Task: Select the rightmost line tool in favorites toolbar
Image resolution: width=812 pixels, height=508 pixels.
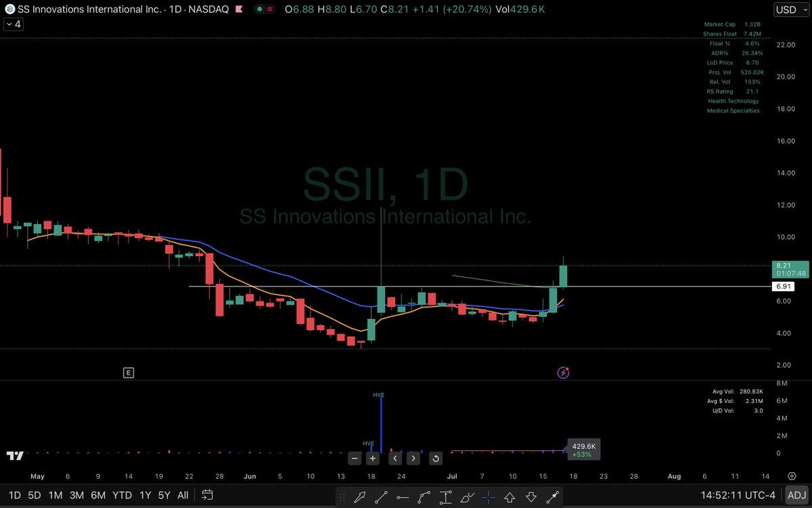Action: coord(552,497)
